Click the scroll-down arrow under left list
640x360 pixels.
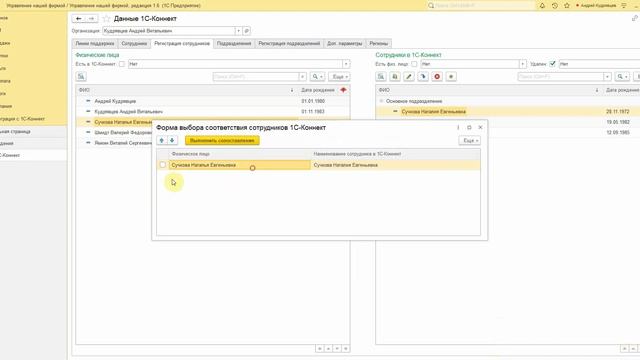click(337, 349)
